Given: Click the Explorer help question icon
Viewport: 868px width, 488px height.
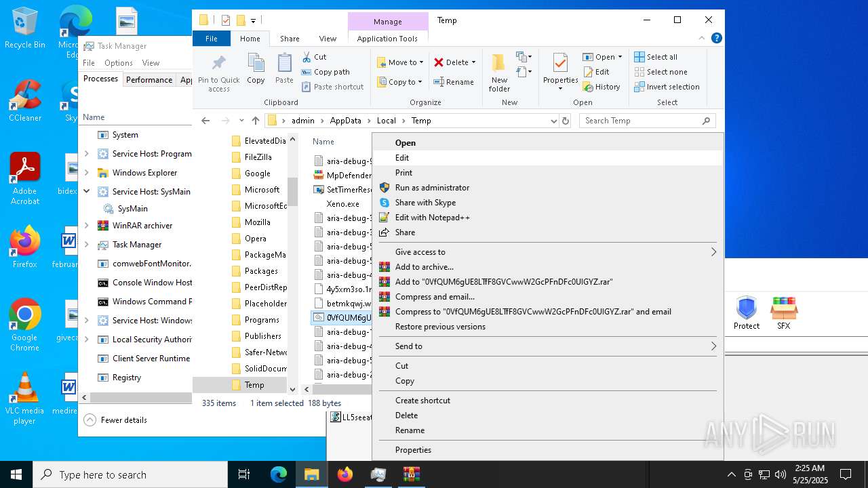Looking at the screenshot, I should tap(717, 39).
